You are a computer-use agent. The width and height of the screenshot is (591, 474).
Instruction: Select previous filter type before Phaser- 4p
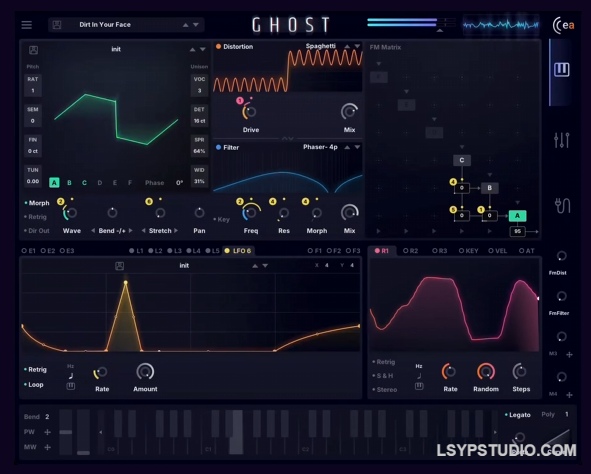(347, 147)
